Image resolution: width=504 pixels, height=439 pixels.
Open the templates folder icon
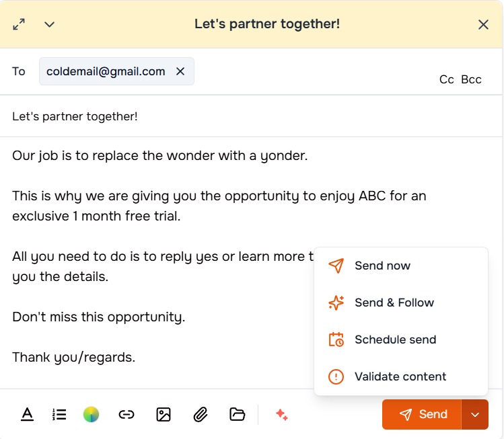[237, 415]
